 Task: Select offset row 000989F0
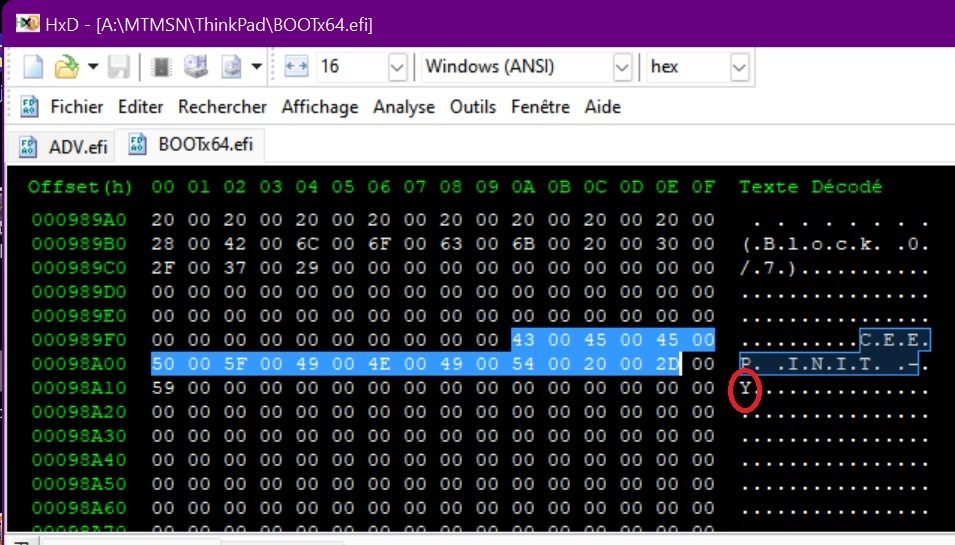79,340
